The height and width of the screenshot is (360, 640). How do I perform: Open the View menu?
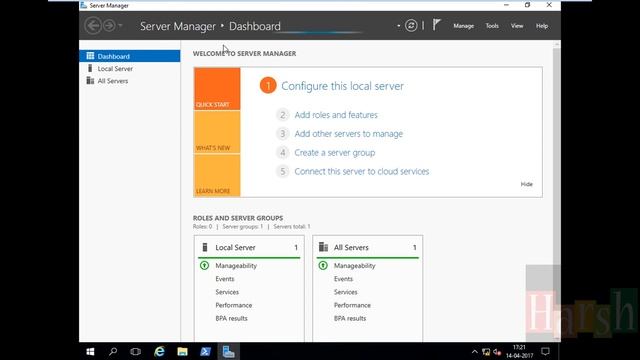517,26
